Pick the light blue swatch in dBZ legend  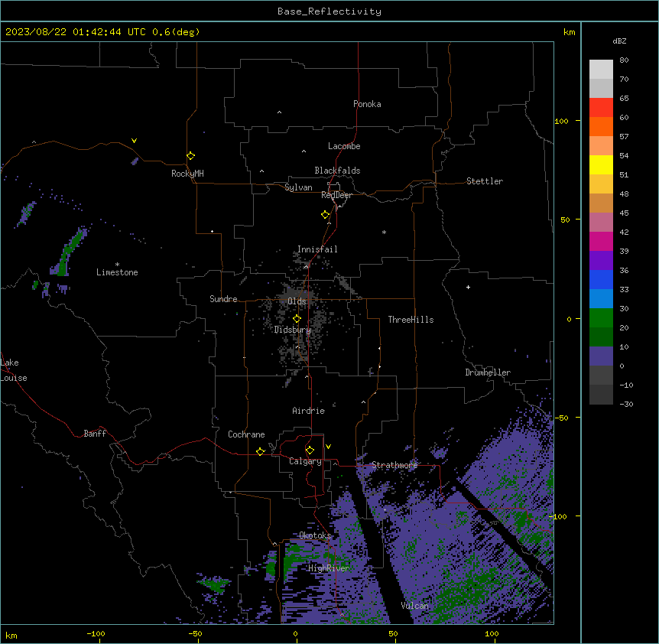pyautogui.click(x=601, y=299)
